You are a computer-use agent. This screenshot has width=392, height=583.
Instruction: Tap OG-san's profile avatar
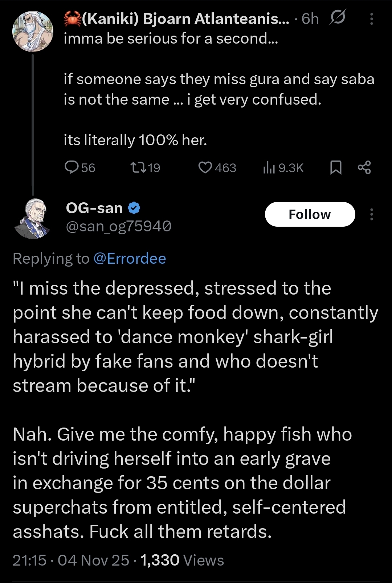33,219
